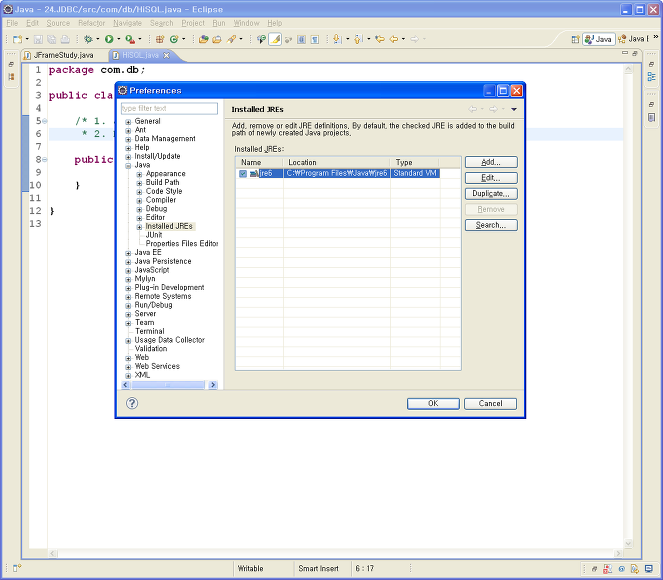Image resolution: width=663 pixels, height=580 pixels.
Task: Click the Location column header
Action: pos(337,162)
